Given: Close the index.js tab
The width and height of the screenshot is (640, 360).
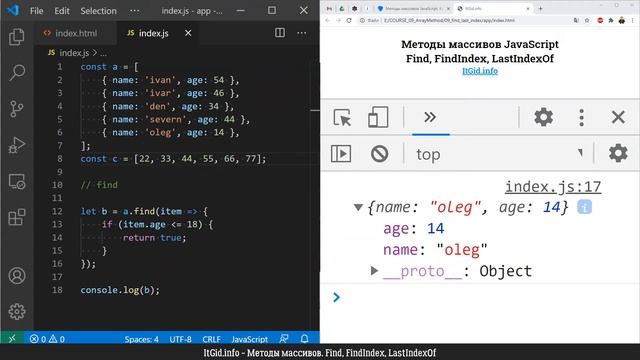Looking at the screenshot, I should 188,33.
